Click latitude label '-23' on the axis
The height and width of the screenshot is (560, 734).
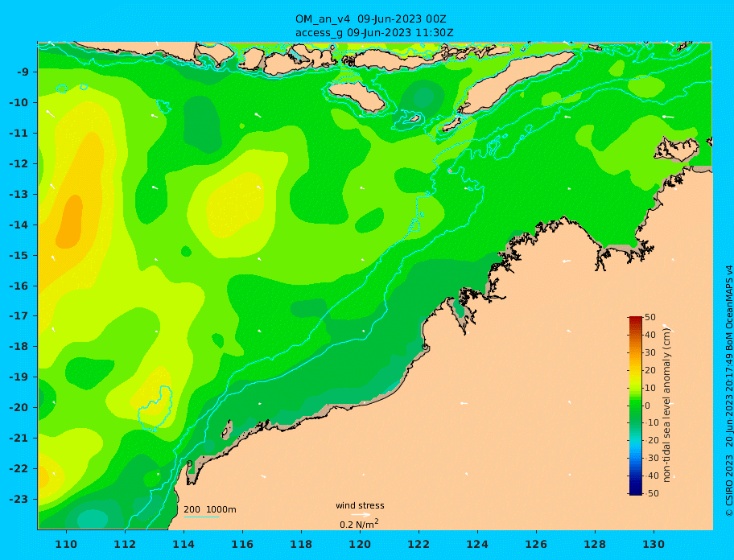point(21,499)
